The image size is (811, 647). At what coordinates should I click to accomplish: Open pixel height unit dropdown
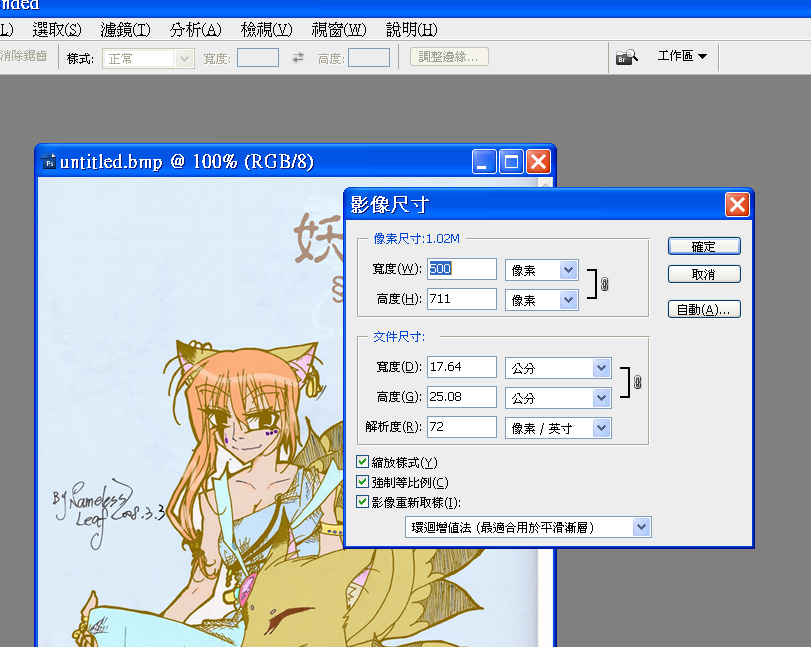tap(542, 300)
